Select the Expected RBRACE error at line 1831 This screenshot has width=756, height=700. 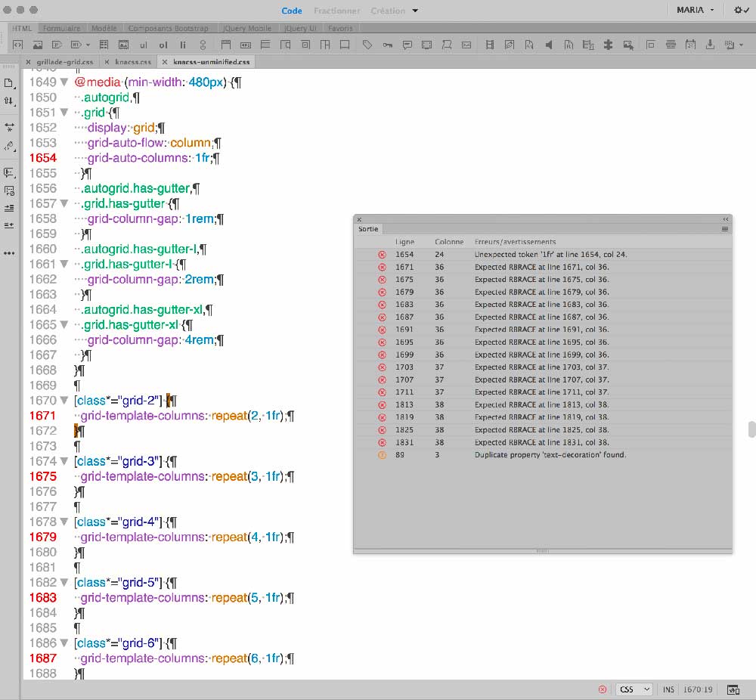[x=543, y=442]
